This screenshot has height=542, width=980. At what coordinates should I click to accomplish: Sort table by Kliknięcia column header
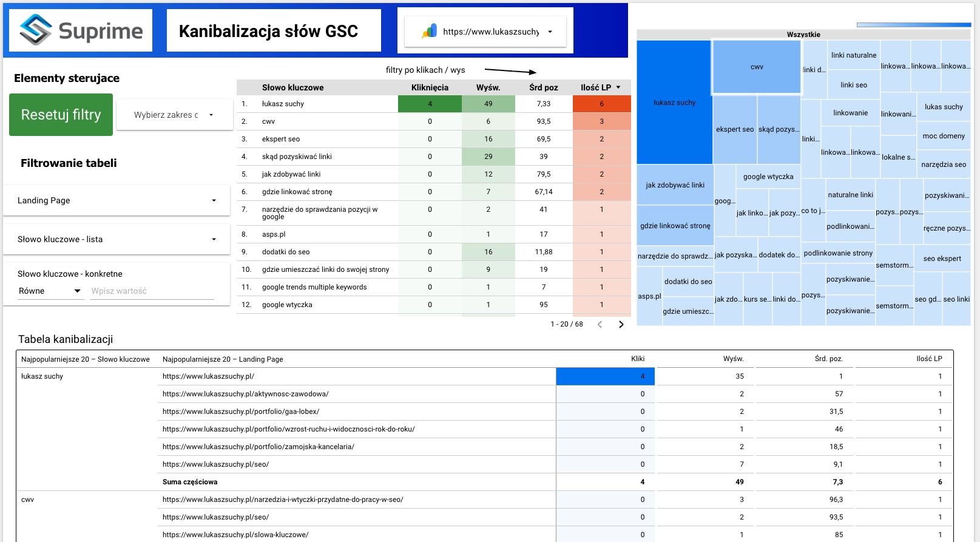click(430, 87)
